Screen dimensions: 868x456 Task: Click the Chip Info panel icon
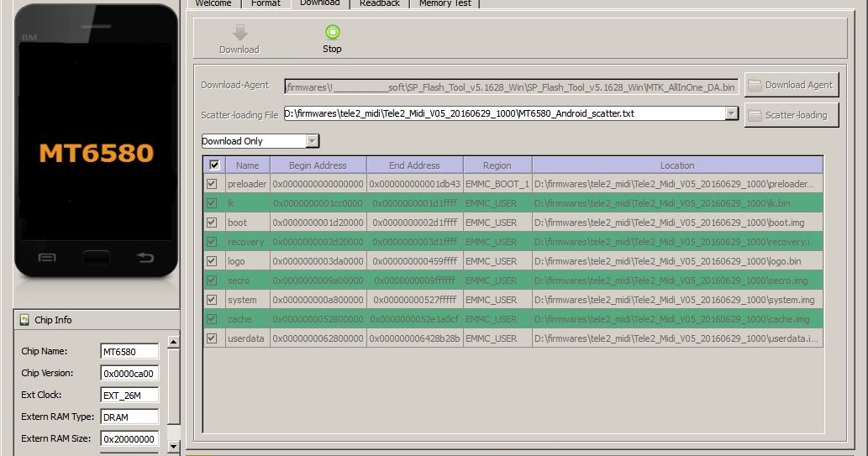[24, 320]
